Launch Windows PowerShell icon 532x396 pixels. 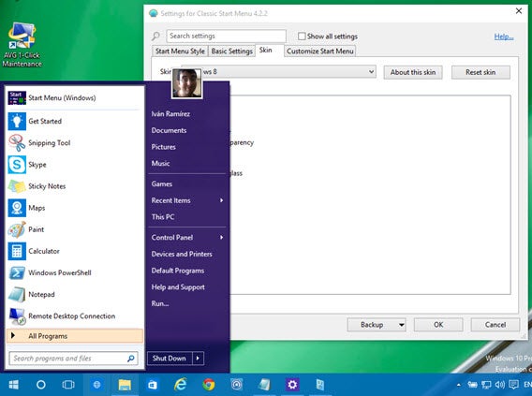(x=17, y=272)
